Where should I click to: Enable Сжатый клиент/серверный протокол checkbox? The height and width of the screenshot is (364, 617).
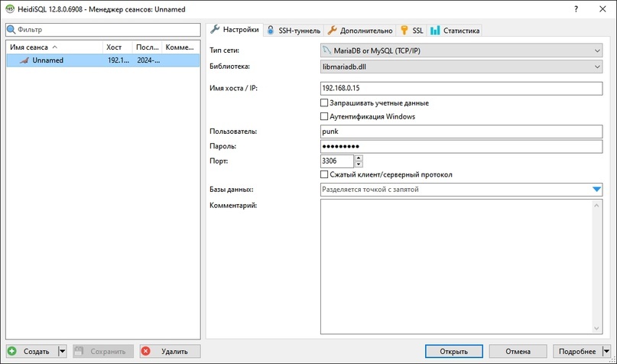pos(324,174)
